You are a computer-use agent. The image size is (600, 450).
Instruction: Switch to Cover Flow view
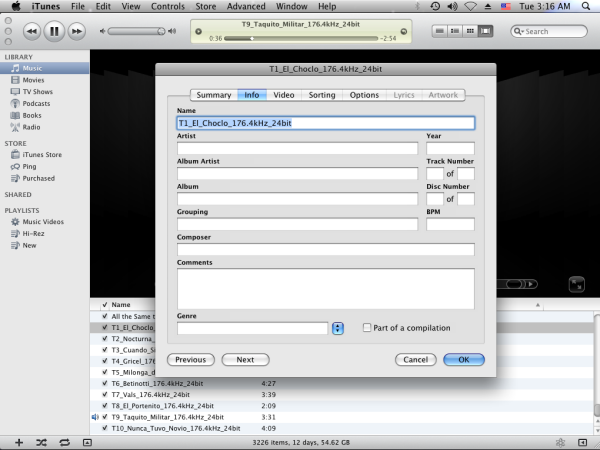(x=486, y=31)
